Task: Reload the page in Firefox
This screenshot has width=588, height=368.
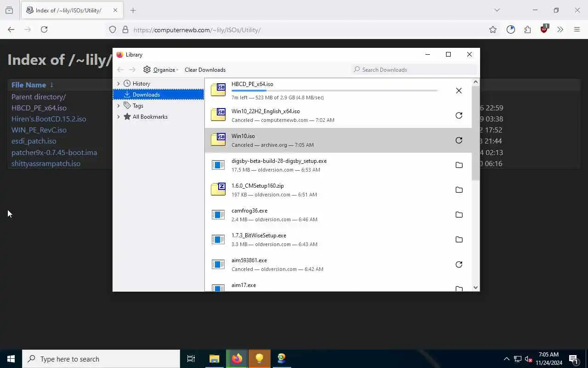Action: [44, 29]
